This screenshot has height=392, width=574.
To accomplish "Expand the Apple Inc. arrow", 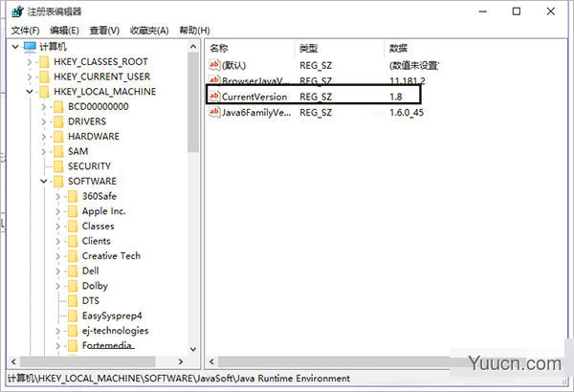I will (x=57, y=211).
